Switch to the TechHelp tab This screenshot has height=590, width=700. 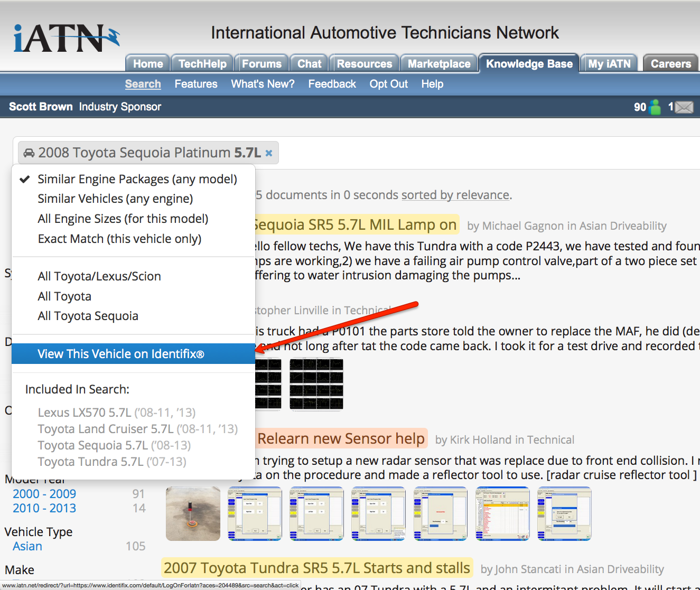[202, 64]
